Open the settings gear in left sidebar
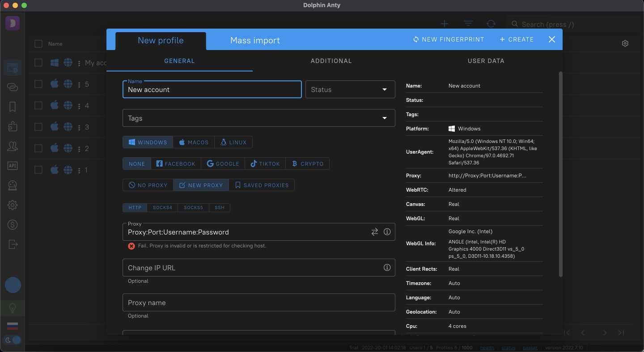 13,205
